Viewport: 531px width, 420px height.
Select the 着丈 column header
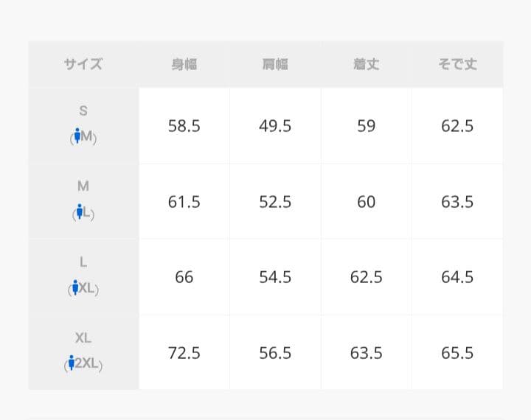tap(366, 64)
